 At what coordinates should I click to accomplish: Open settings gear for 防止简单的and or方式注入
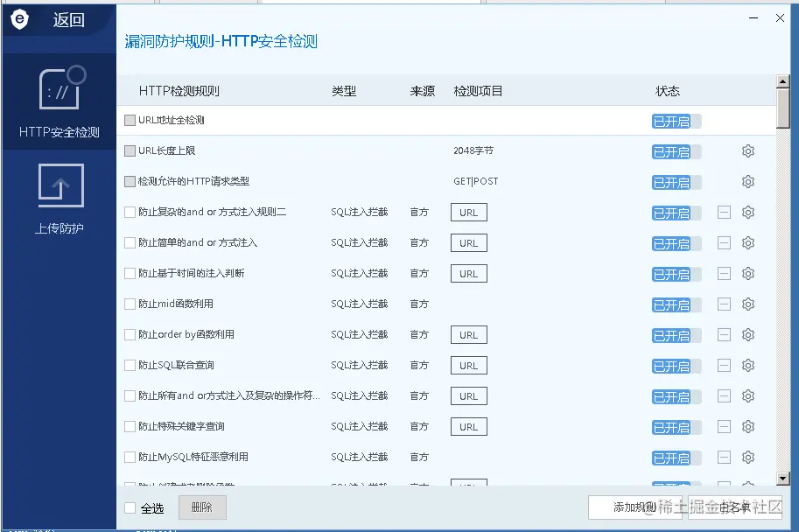[748, 243]
